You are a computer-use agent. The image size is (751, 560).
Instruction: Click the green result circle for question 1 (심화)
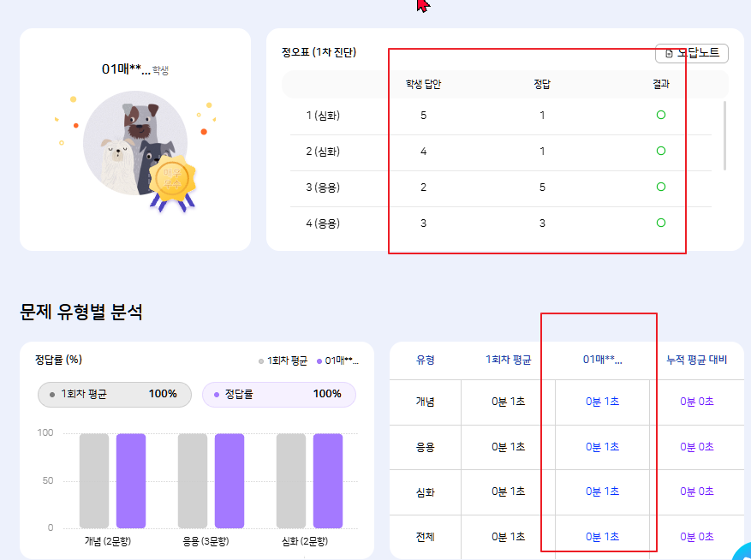pos(660,115)
